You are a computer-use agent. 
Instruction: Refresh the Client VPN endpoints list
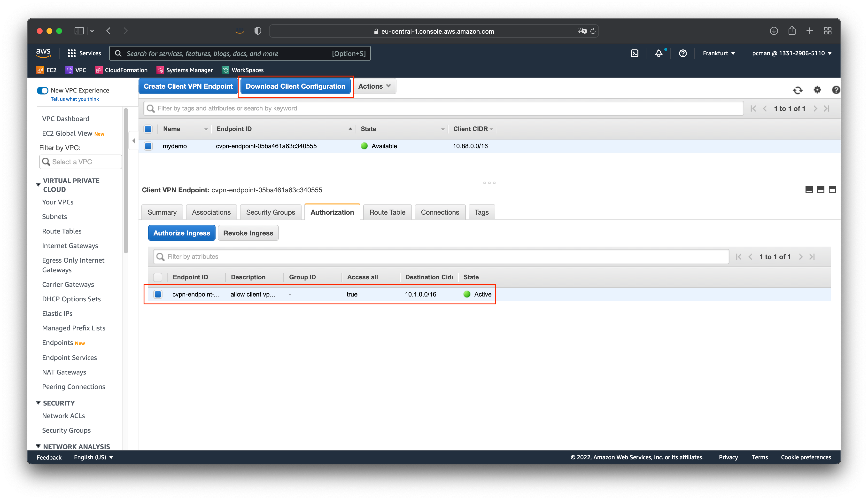[797, 90]
